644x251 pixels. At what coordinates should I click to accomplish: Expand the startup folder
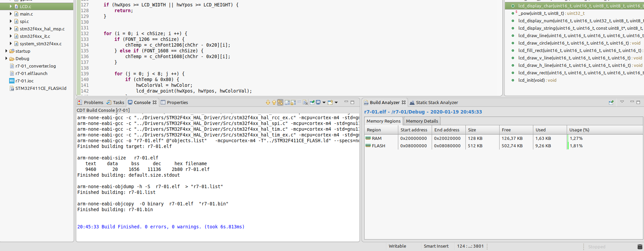point(6,51)
